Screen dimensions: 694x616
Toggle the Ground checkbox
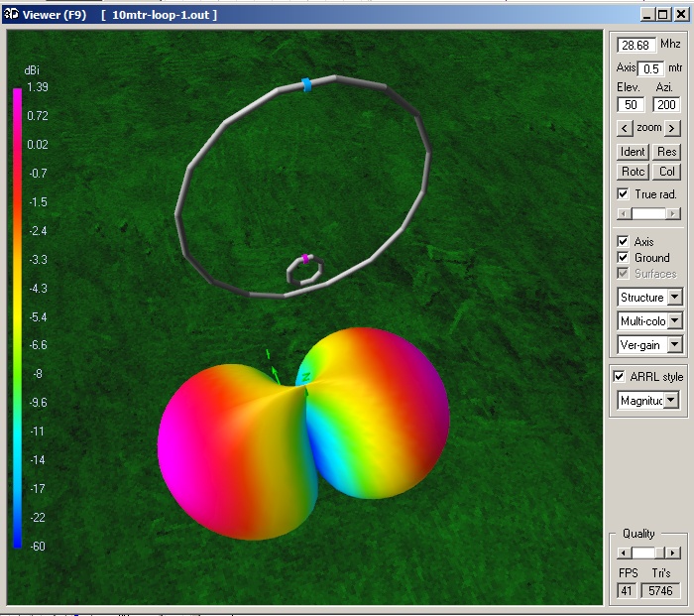tap(623, 257)
